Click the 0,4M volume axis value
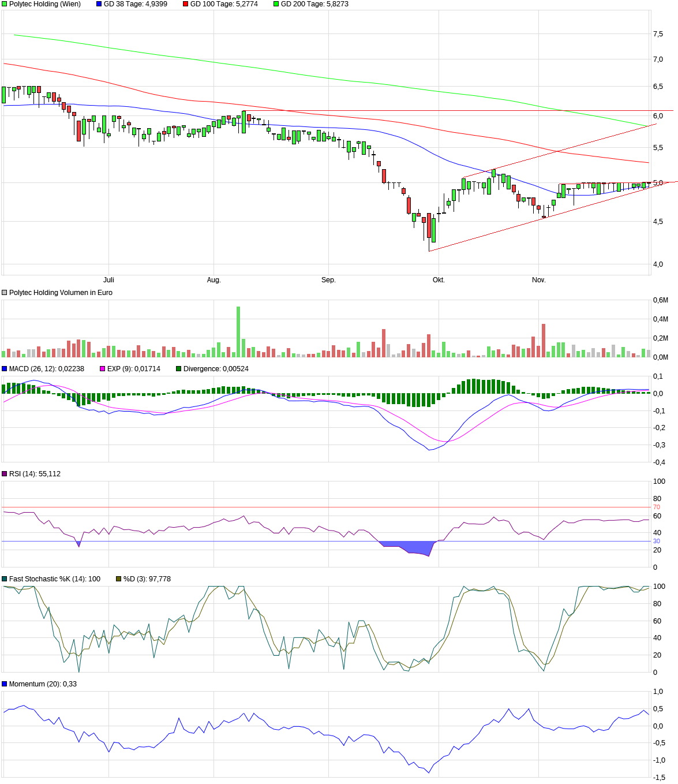This screenshot has width=678, height=784. 660,319
